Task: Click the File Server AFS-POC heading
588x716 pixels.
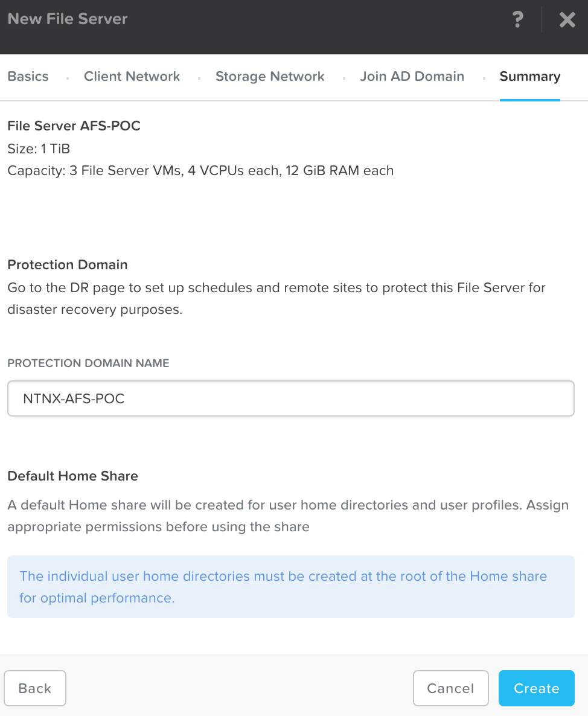Action: 74,126
